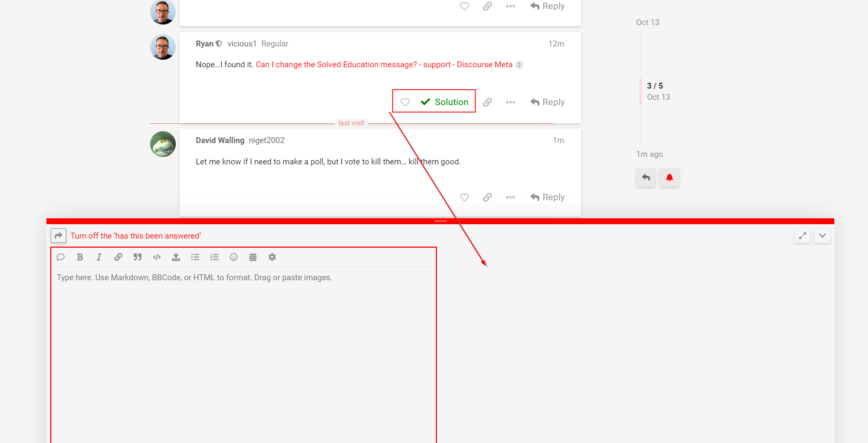Click the 3 / 5 timeline scroller
868x443 pixels.
pos(655,86)
